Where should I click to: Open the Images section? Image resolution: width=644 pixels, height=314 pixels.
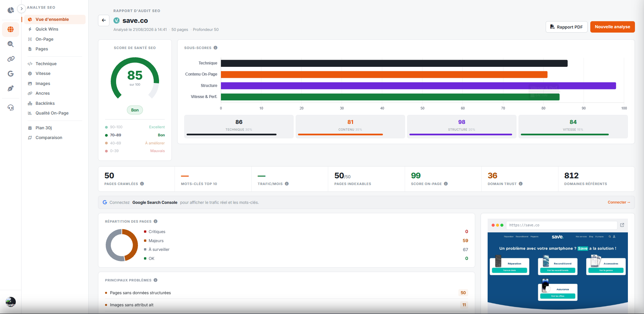(55, 84)
